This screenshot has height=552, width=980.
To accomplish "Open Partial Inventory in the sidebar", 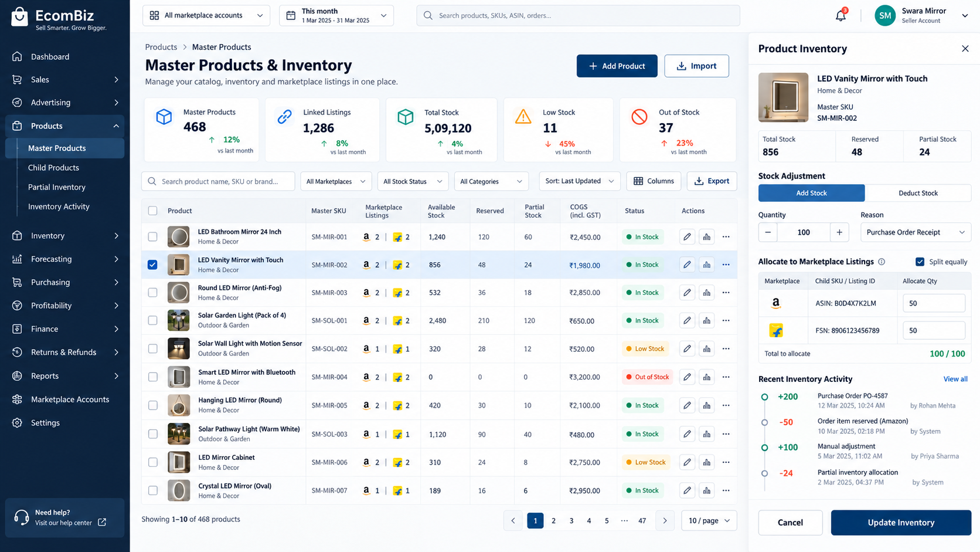I will click(57, 187).
